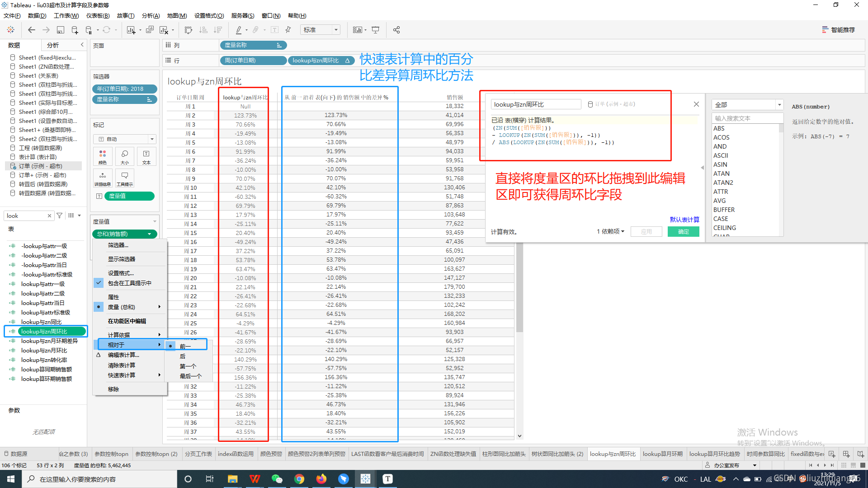Viewport: 868px width, 488px height.
Task: Expand the 全部 function category dropdown
Action: [x=779, y=105]
